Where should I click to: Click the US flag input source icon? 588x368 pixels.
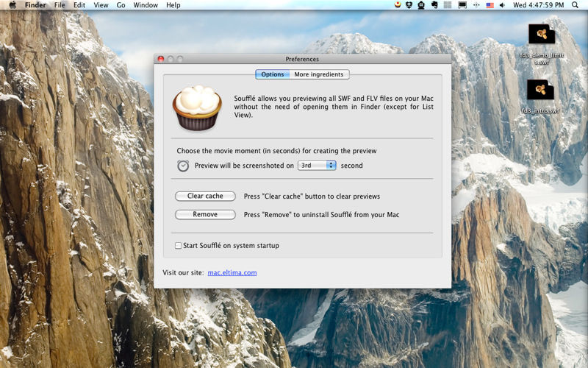(x=490, y=5)
